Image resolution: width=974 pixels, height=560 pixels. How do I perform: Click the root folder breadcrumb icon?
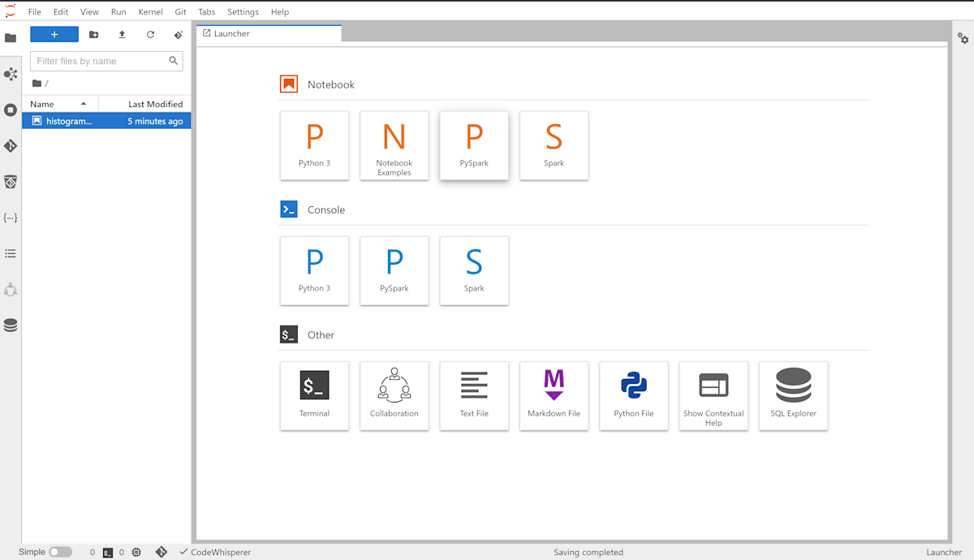coord(37,84)
